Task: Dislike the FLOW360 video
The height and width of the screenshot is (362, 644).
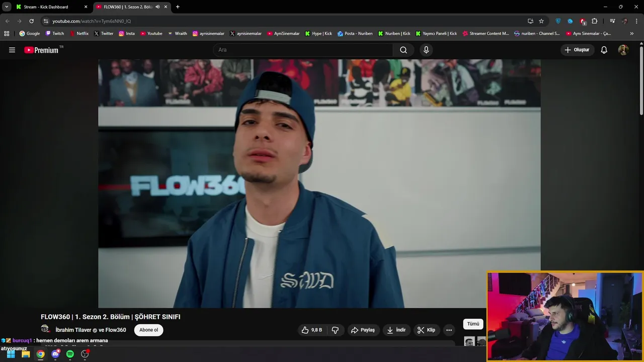Action: point(335,330)
